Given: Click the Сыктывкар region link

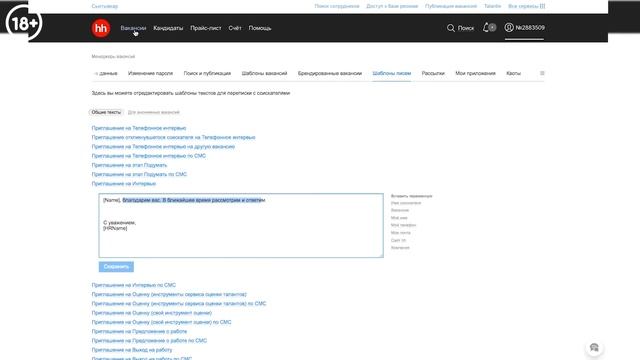Looking at the screenshot, I should tap(104, 6).
